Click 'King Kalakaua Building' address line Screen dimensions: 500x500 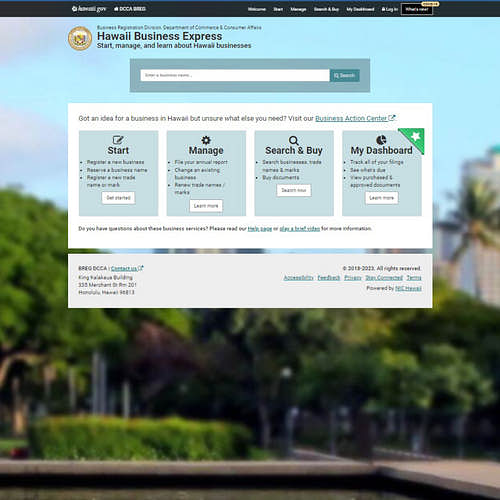pyautogui.click(x=105, y=277)
